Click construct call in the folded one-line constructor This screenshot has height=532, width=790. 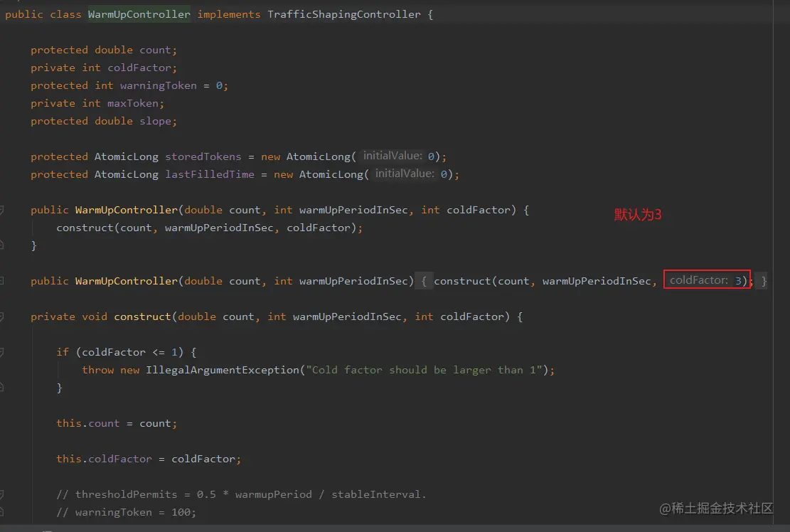pyautogui.click(x=462, y=281)
